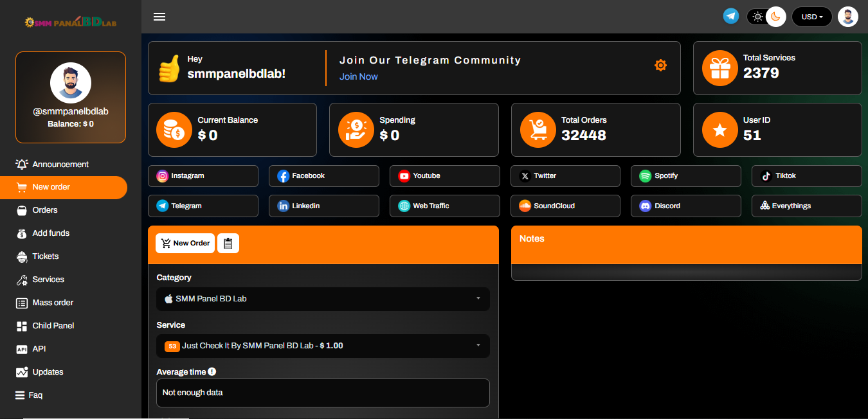Viewport: 868px width, 419px height.
Task: Click the Average time info icon
Action: click(212, 371)
